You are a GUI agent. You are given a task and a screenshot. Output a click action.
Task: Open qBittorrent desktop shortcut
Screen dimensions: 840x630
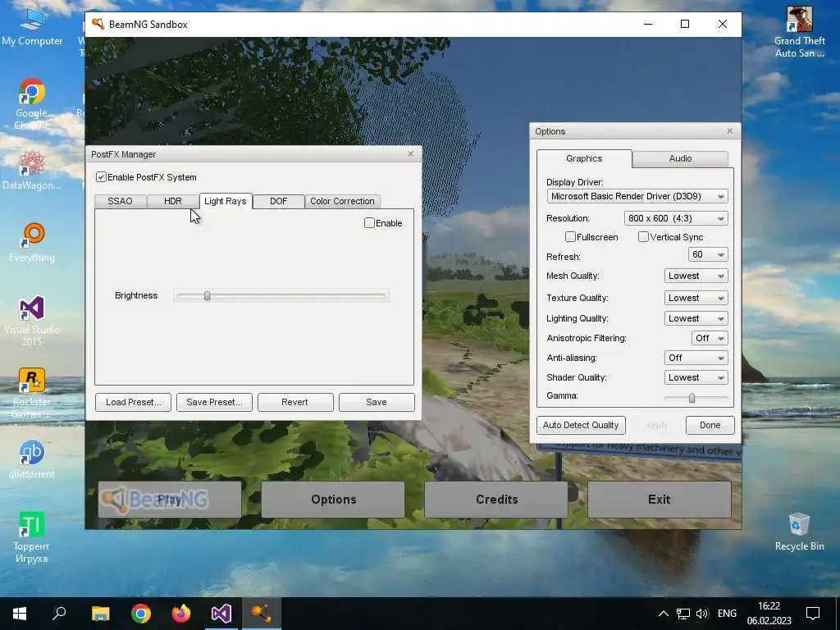point(32,459)
